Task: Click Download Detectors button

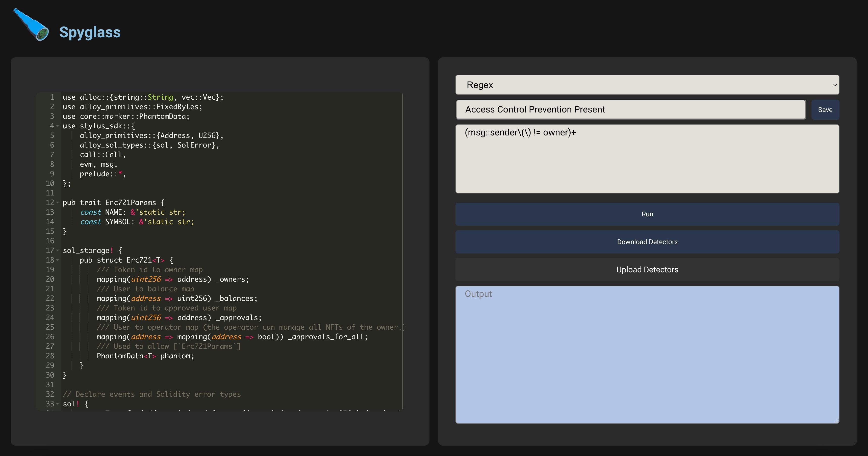Action: pos(647,242)
